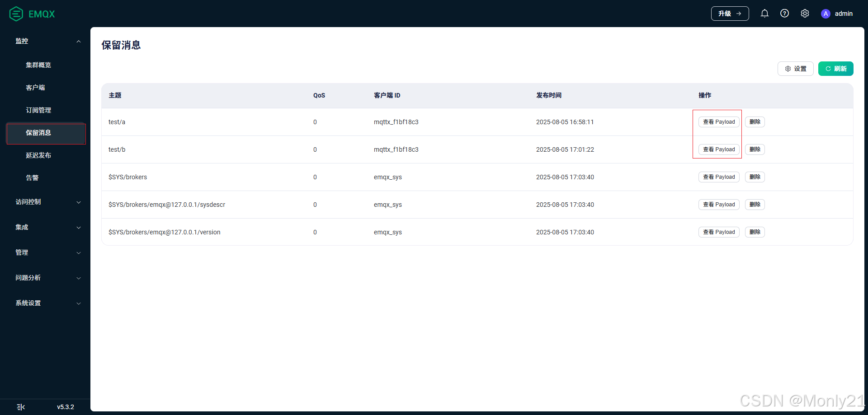Delete the test/a retained message
This screenshot has width=868, height=415.
click(755, 122)
